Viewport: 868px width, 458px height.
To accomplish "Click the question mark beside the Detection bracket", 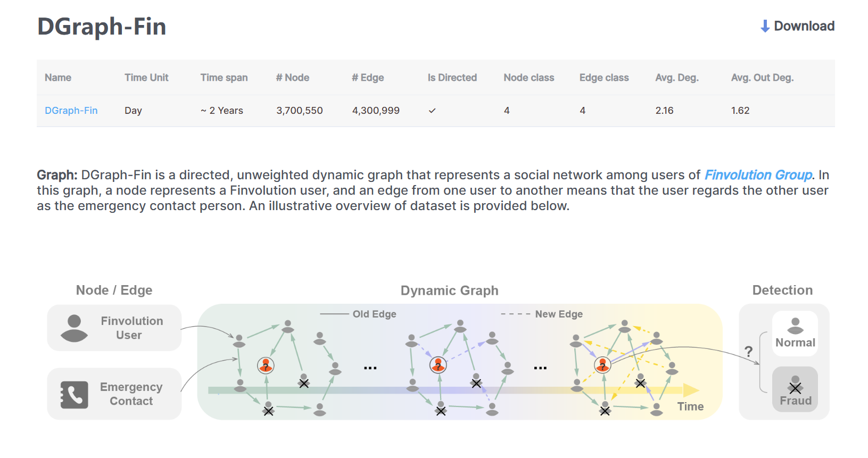I will pyautogui.click(x=749, y=351).
